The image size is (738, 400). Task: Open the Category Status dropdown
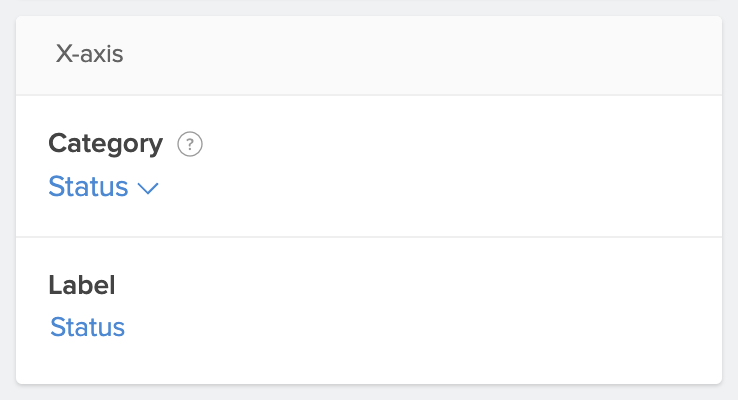[103, 187]
